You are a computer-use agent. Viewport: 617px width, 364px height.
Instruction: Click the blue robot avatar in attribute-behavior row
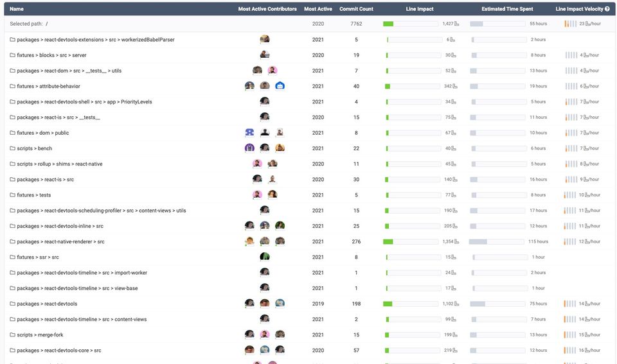tap(280, 85)
